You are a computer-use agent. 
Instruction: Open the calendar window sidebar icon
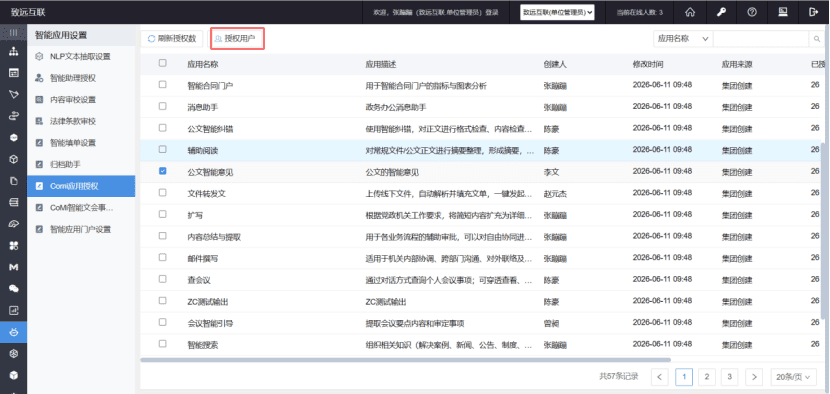14,73
